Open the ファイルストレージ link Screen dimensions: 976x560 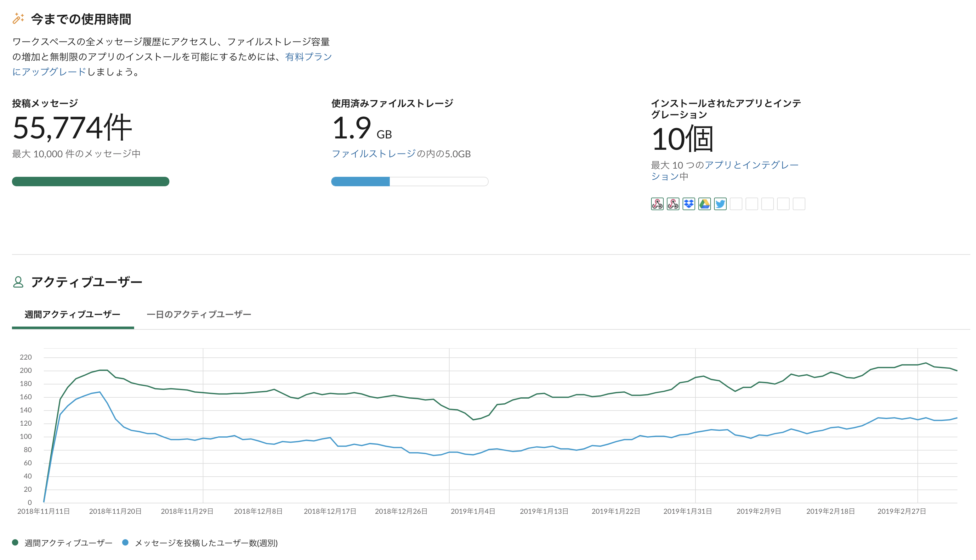pos(373,154)
